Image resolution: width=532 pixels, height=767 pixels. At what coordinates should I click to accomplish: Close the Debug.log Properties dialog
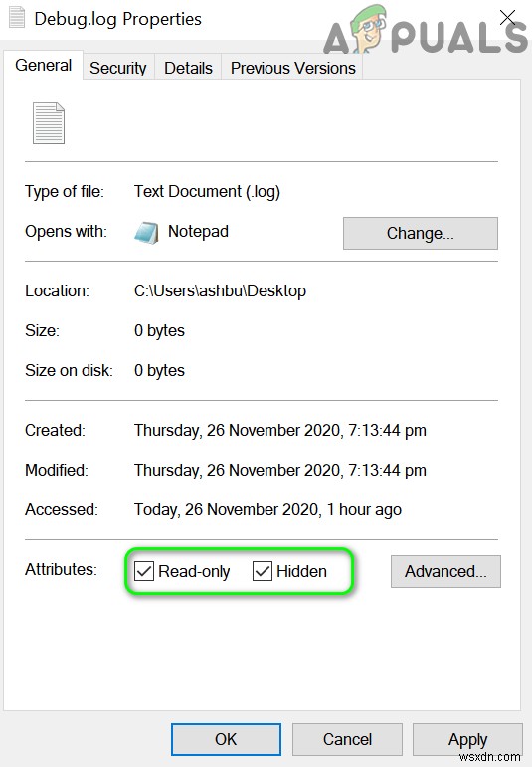click(508, 18)
